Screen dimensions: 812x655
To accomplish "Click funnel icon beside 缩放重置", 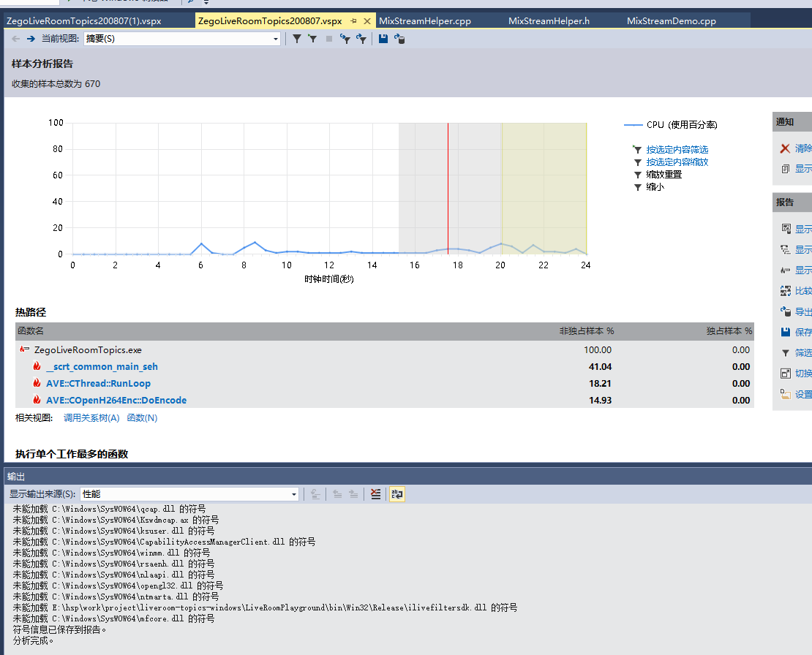I will pos(637,175).
